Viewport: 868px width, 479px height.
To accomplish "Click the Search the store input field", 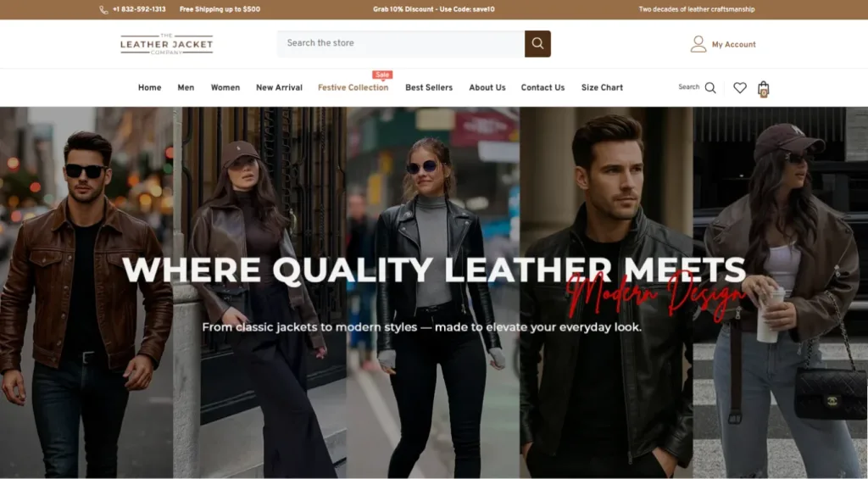I will click(x=400, y=43).
